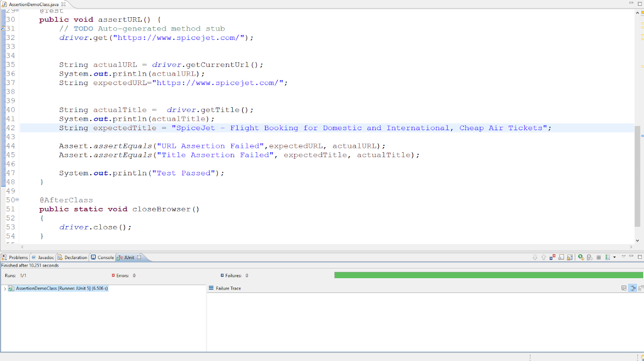Click the Java file icon on editor tab

pos(4,4)
